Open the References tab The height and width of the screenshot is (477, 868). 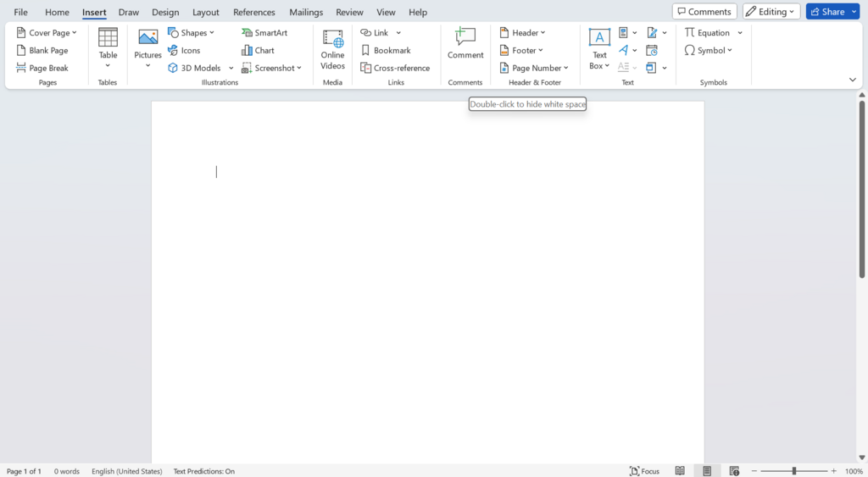point(254,12)
